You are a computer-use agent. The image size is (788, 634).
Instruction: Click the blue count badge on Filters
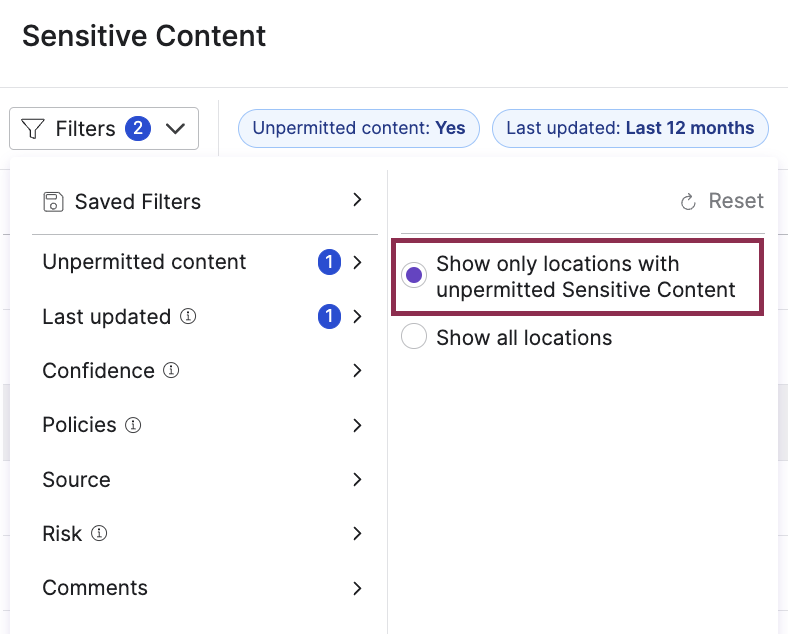[138, 129]
